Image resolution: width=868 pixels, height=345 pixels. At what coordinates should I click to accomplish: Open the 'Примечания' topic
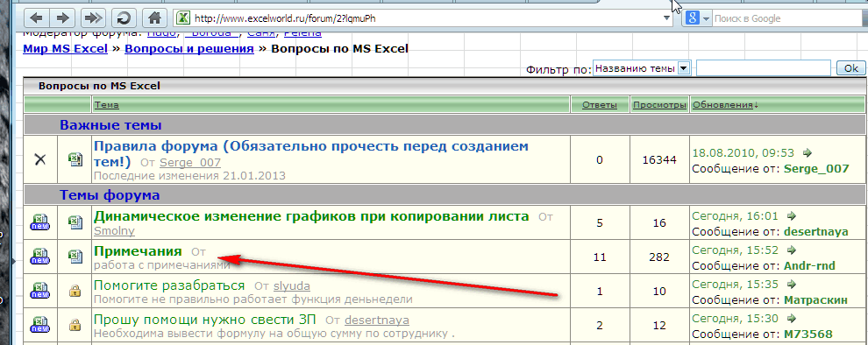[138, 251]
